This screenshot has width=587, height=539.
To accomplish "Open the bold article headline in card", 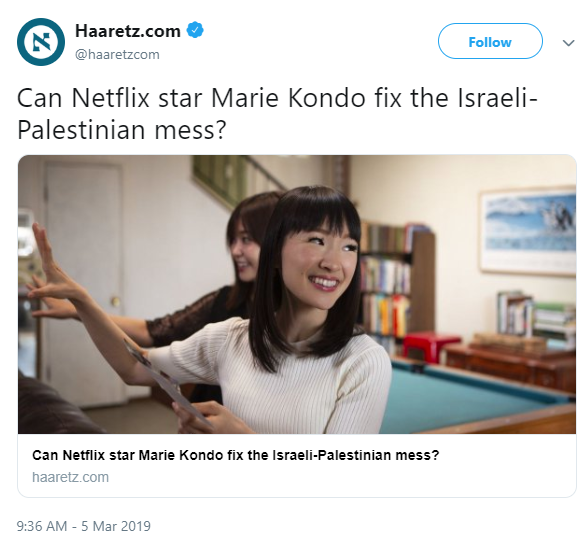I will pos(235,455).
